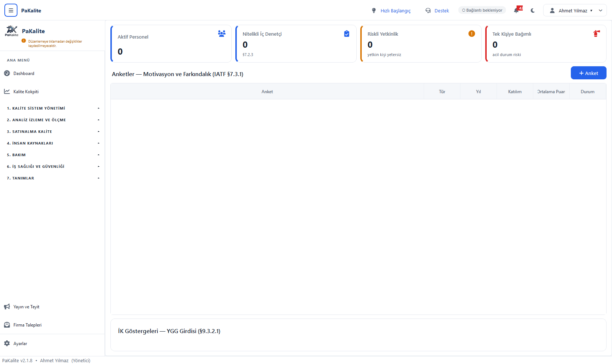This screenshot has width=612, height=364.
Task: Click the chevron at top-right of header
Action: [x=601, y=11]
